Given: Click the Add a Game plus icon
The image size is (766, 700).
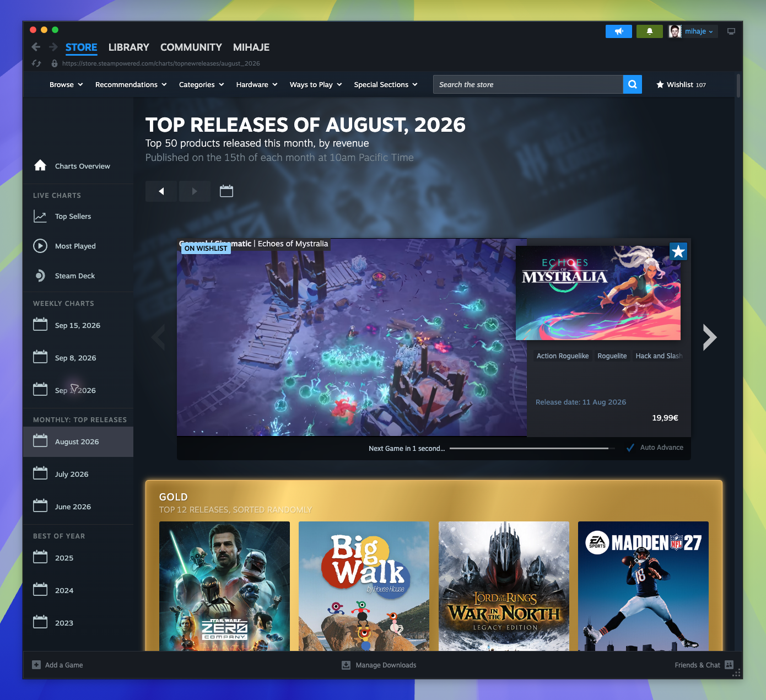Looking at the screenshot, I should coord(36,665).
